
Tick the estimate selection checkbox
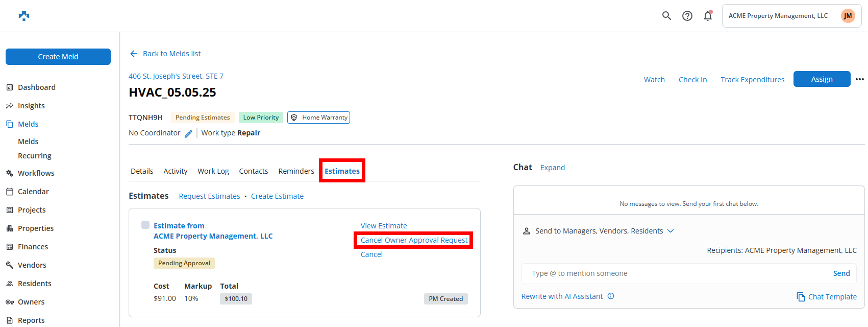point(145,225)
